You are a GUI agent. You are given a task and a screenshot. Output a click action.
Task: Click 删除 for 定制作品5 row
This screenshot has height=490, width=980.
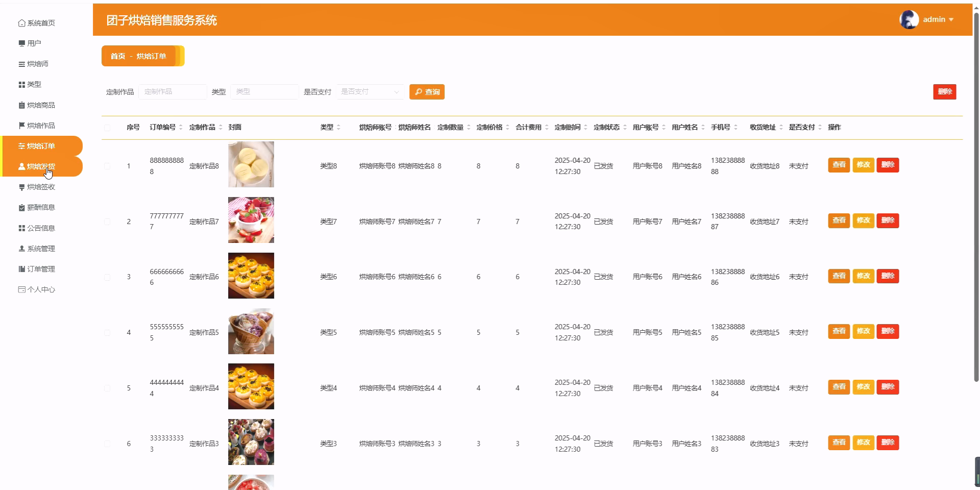[888, 331]
